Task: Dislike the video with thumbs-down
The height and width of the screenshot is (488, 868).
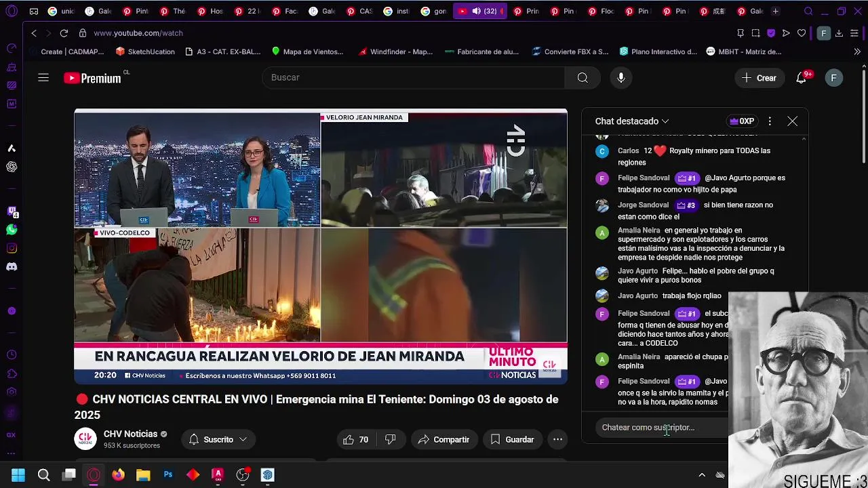Action: coord(391,439)
